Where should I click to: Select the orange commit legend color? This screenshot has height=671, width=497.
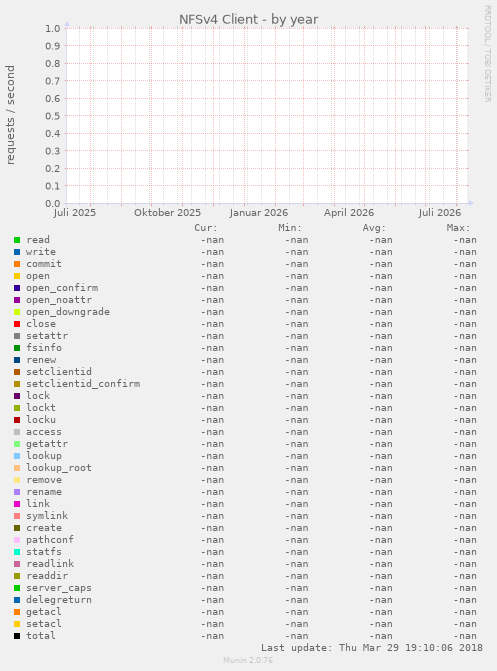coord(17,264)
